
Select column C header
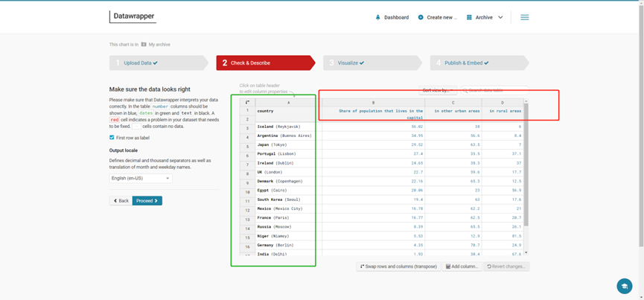[453, 103]
